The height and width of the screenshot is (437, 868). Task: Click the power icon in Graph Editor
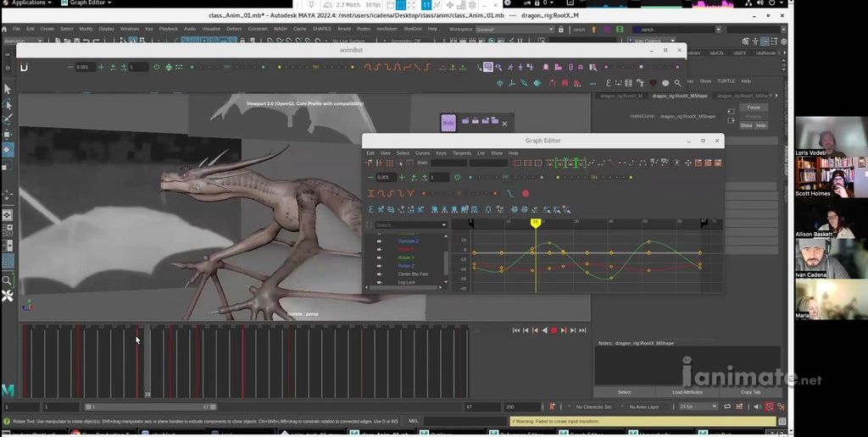[x=457, y=177]
